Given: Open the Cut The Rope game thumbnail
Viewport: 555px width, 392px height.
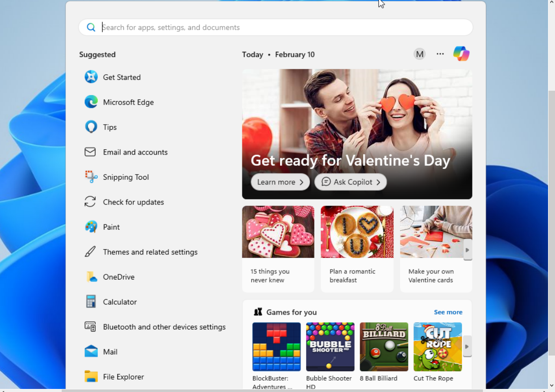Looking at the screenshot, I should (x=438, y=346).
